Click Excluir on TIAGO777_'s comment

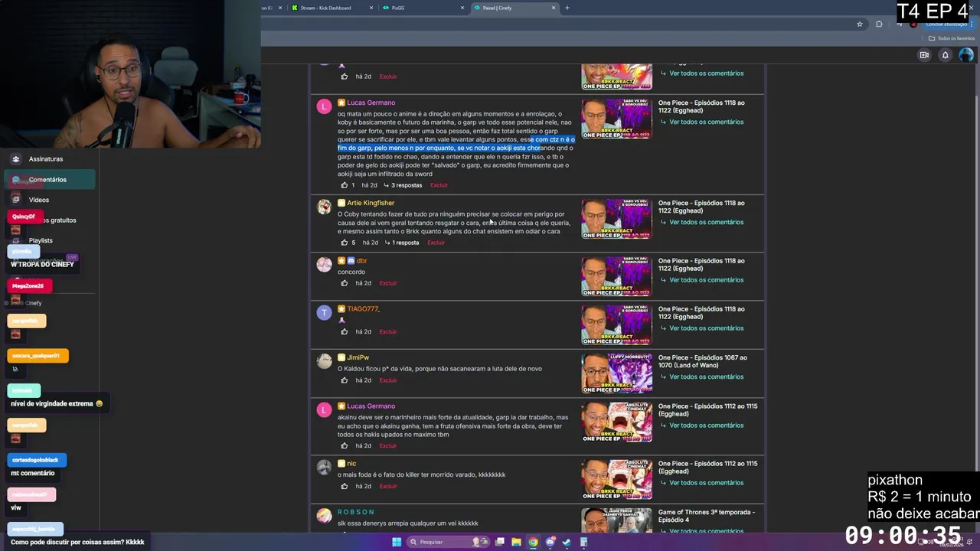point(388,331)
